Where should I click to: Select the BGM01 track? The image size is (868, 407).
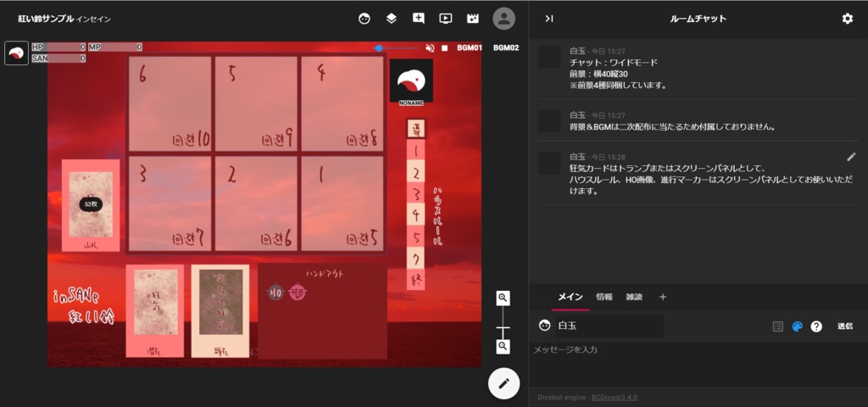point(470,48)
